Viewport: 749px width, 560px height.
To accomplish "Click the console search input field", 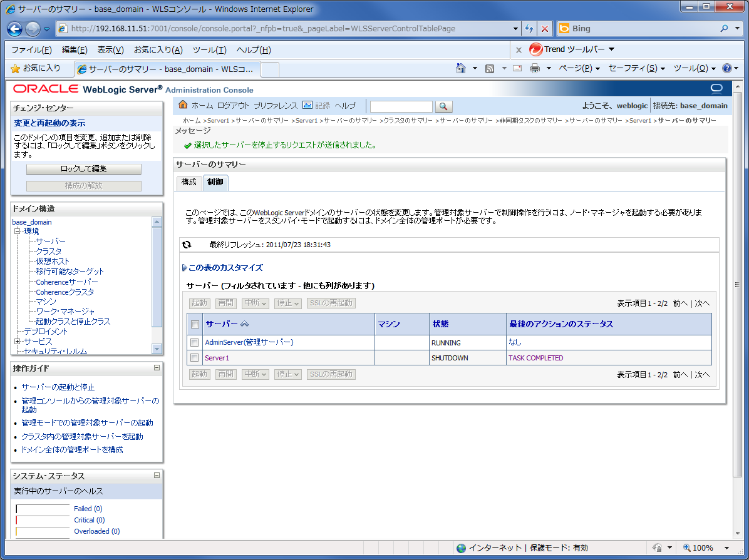I will [401, 106].
